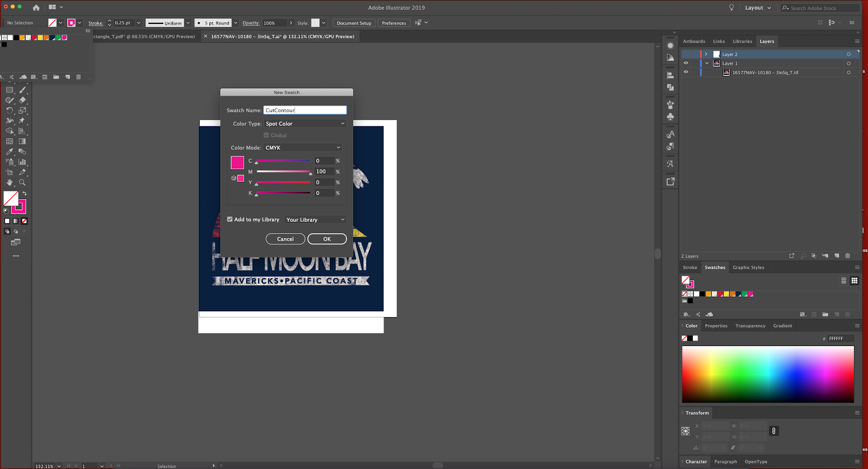Viewport: 868px width, 469px height.
Task: Switch Swatches panel to thumbnail grid view
Action: click(x=854, y=280)
